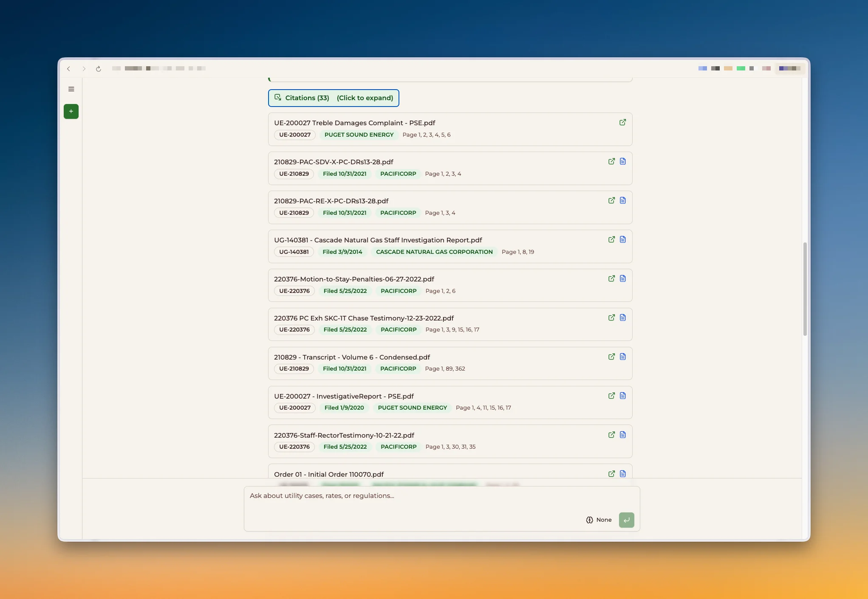Expand the Citations (33) section

pos(334,98)
